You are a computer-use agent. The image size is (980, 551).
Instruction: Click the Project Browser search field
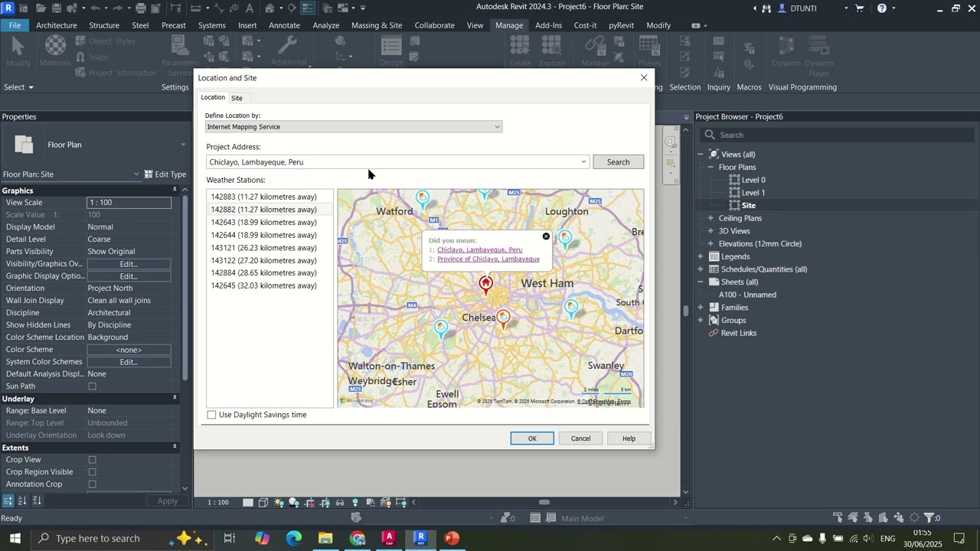pyautogui.click(x=838, y=135)
